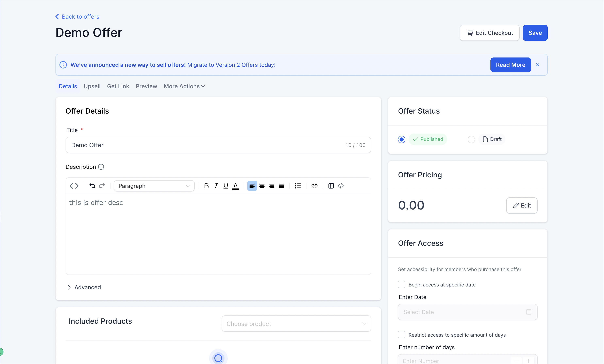Switch to the Upsell tab
This screenshot has width=604, height=364.
[x=92, y=86]
